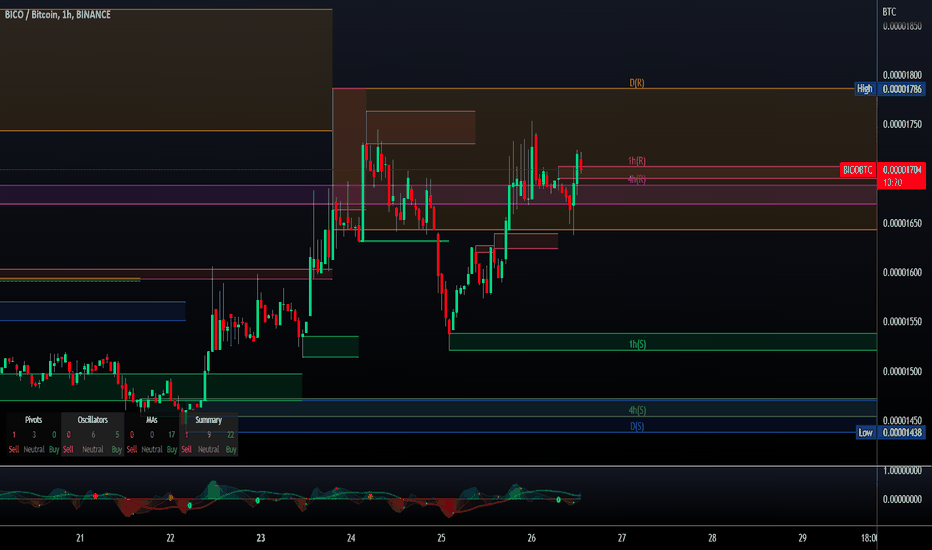This screenshot has height=550, width=932.
Task: Click the Buy label under MAs
Action: (172, 450)
